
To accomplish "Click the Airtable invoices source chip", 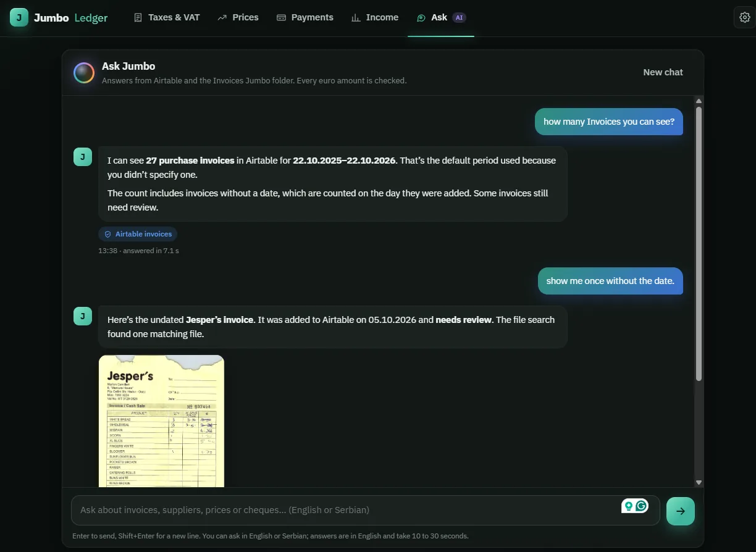I will tap(138, 234).
